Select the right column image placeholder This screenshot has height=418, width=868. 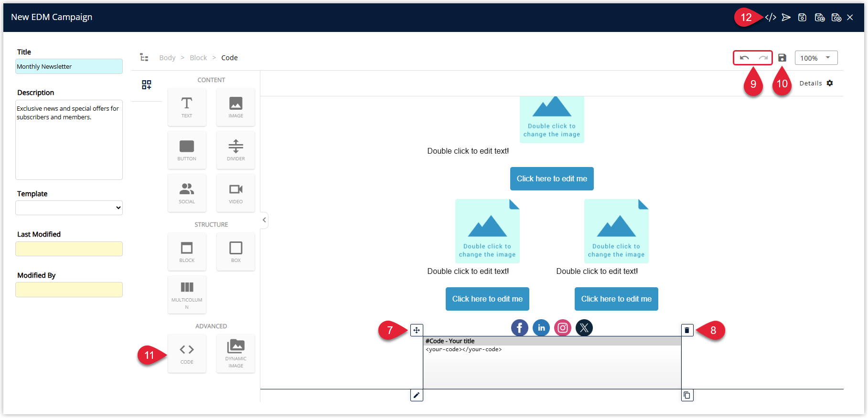coord(616,231)
